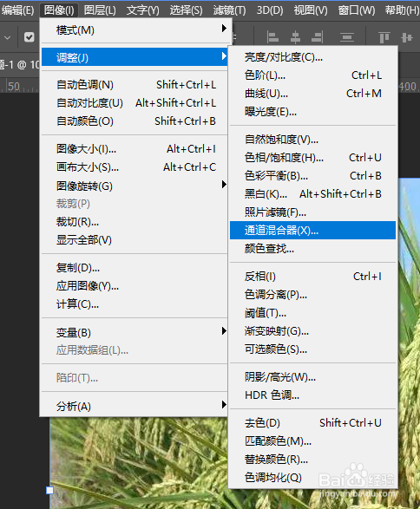Choose 自动颜色(O)
The image size is (420, 509).
pyautogui.click(x=135, y=121)
